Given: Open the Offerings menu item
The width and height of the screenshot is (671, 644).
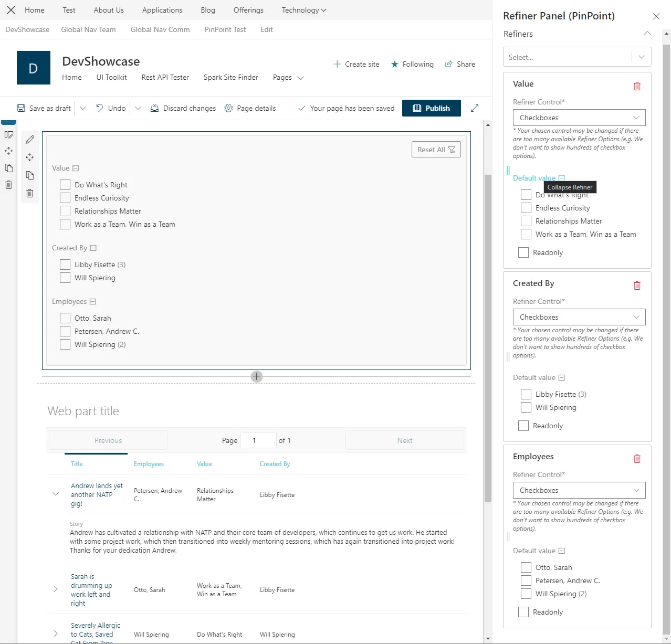Looking at the screenshot, I should click(248, 10).
